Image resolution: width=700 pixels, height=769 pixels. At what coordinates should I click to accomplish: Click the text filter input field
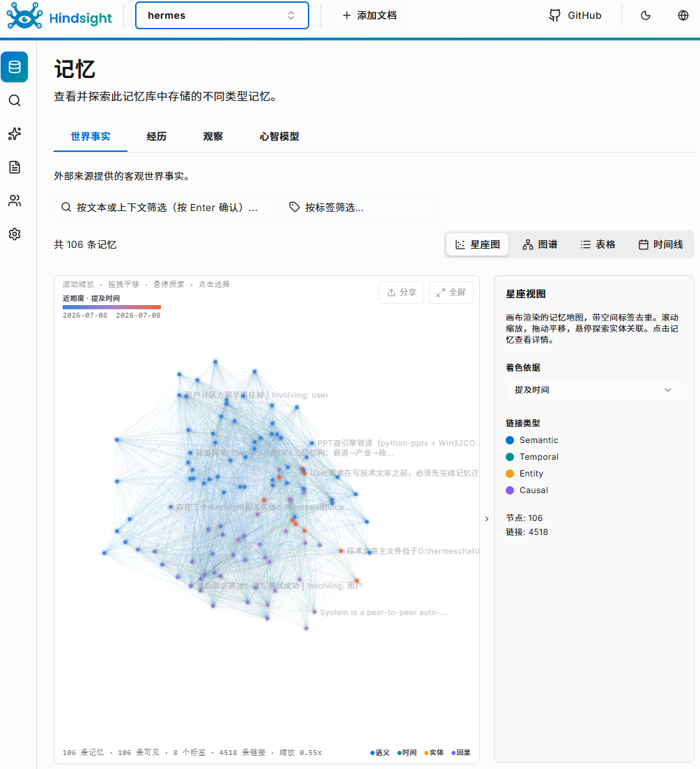[x=165, y=208]
